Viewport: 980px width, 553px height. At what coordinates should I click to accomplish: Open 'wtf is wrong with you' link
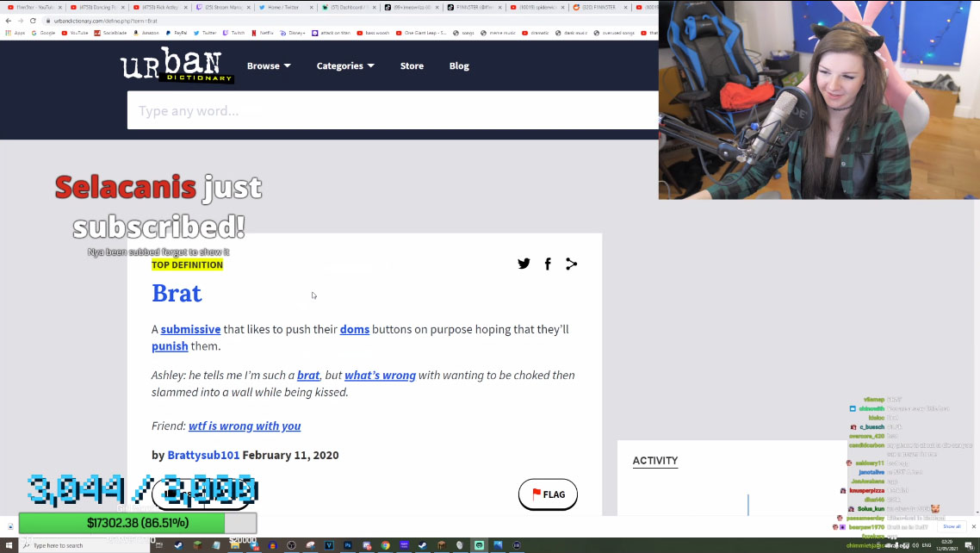[x=245, y=426]
